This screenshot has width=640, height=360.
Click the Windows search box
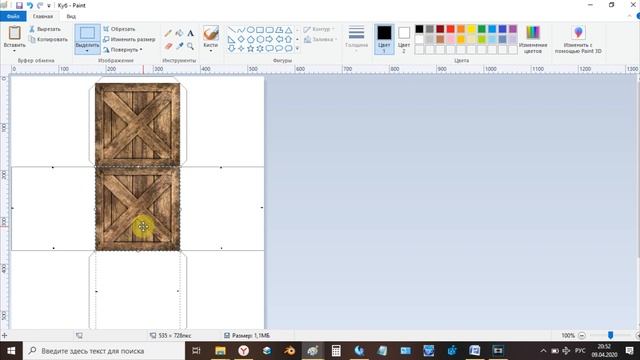pos(104,351)
